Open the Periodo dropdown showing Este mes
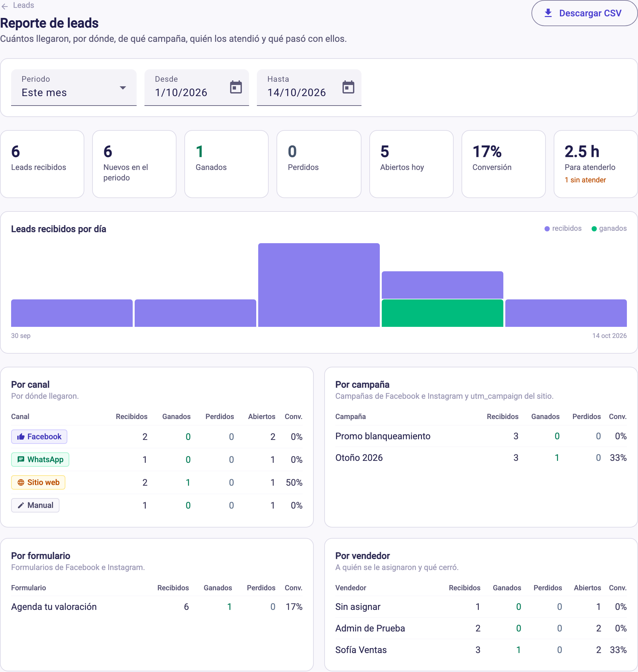The height and width of the screenshot is (672, 638). (x=74, y=88)
